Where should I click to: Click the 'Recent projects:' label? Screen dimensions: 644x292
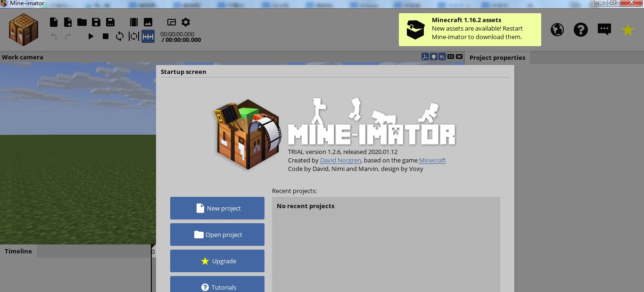(x=295, y=191)
